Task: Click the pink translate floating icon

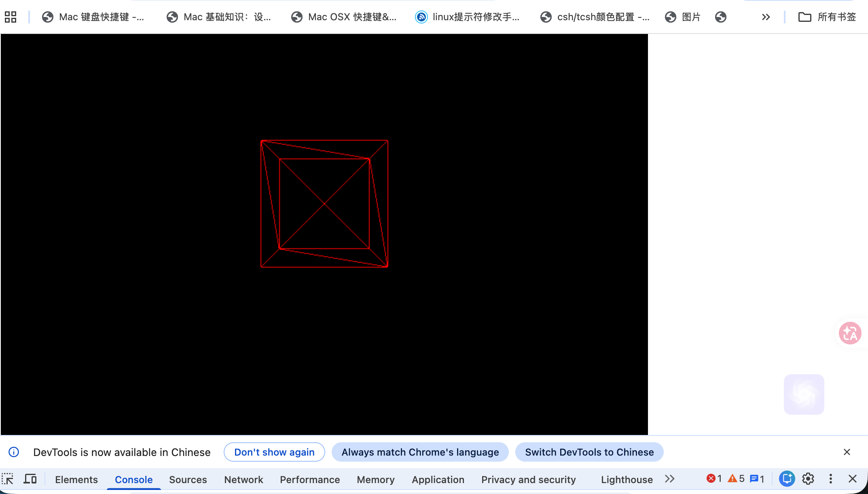Action: pyautogui.click(x=850, y=333)
